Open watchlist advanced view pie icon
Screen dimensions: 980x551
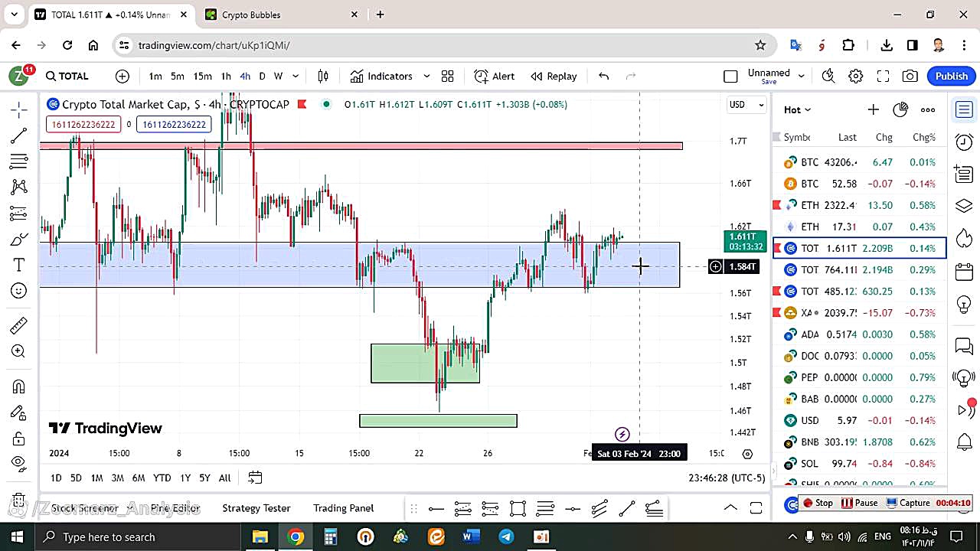900,109
